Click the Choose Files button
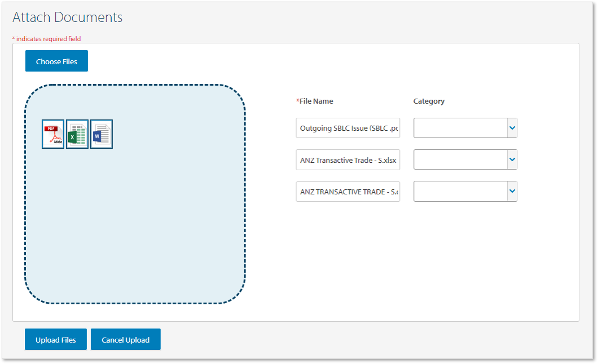Screen dimensions: 598x364 coord(56,61)
